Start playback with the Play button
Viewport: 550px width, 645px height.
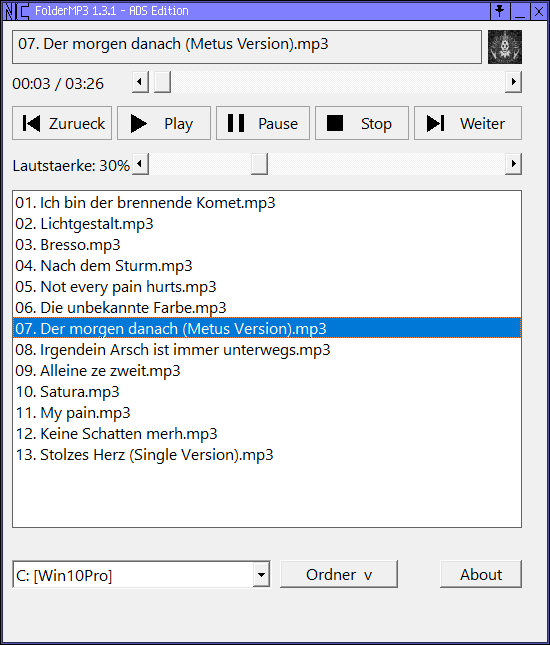[164, 123]
